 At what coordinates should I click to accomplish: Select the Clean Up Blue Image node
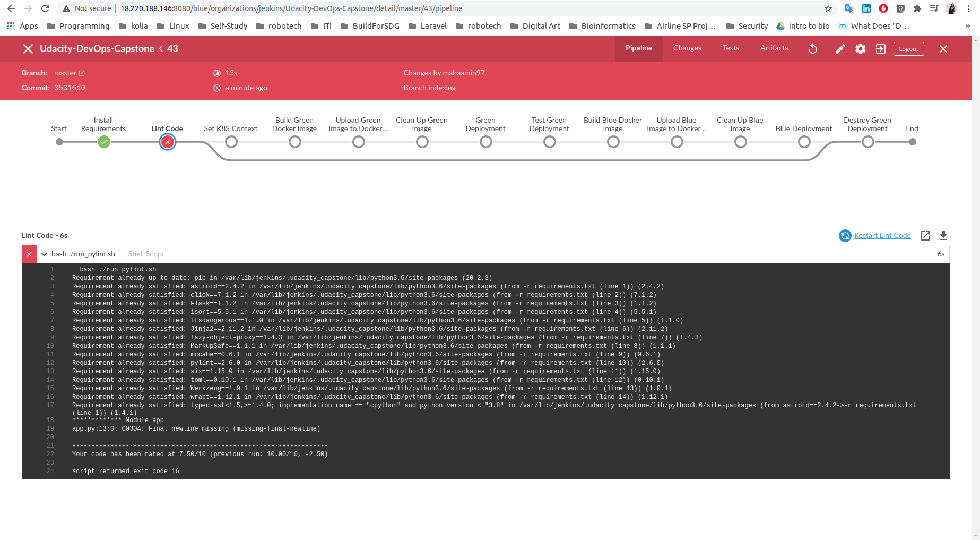tap(741, 142)
